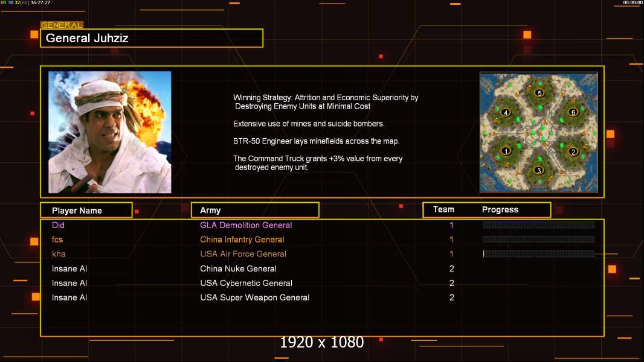Select player name kha
This screenshot has width=644, height=362.
click(x=59, y=254)
